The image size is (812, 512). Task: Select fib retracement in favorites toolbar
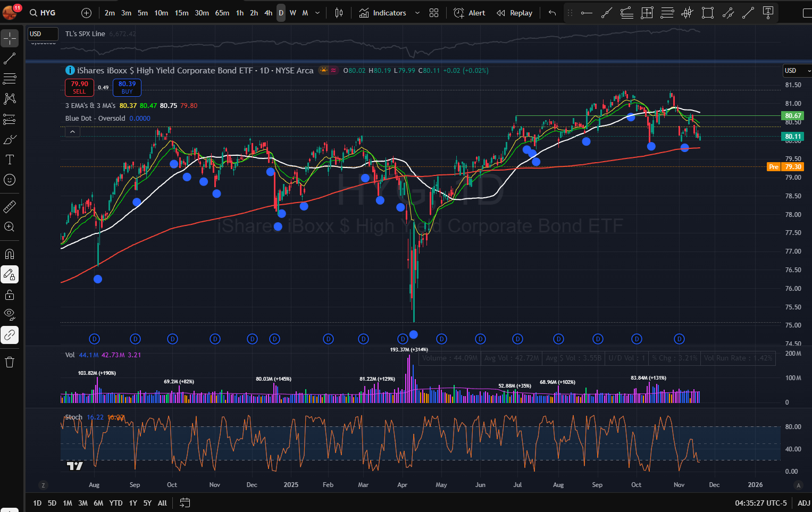point(667,13)
